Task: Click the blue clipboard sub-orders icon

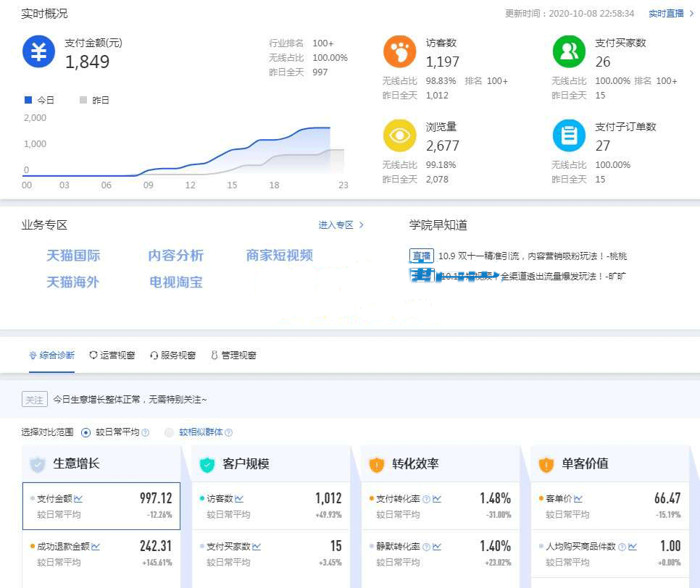Action: click(x=569, y=135)
